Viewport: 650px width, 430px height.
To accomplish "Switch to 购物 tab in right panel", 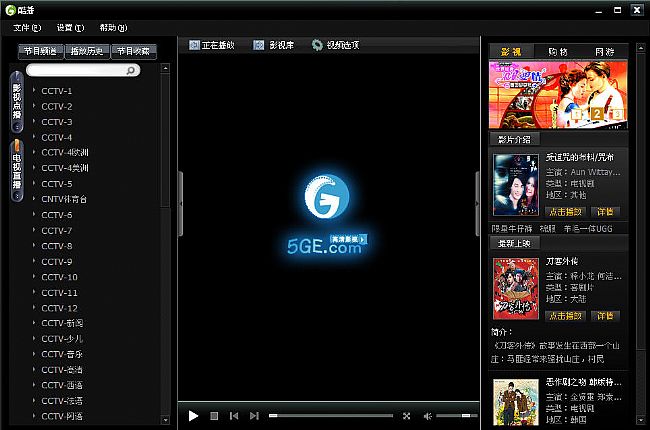I will pyautogui.click(x=558, y=51).
